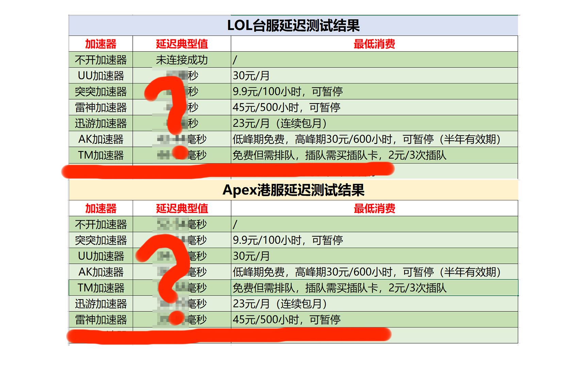
Task: Select 9.9元/100小时,可暂停 in the LOL table
Action: tap(374, 91)
